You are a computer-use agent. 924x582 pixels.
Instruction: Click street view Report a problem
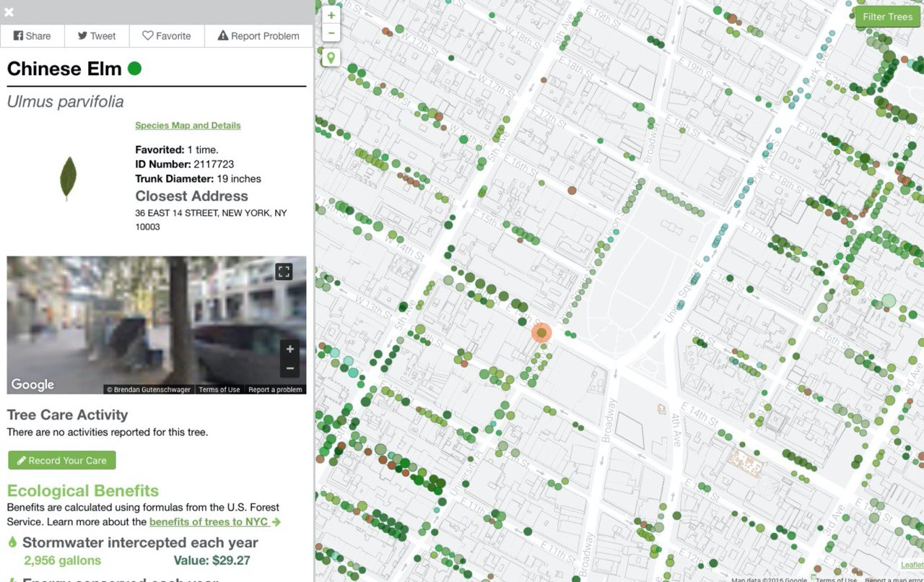(x=275, y=390)
